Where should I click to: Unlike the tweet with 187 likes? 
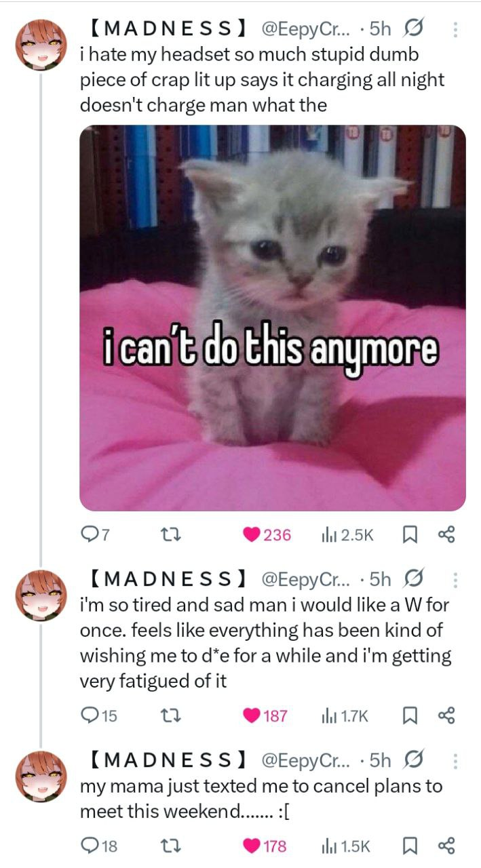tap(252, 715)
